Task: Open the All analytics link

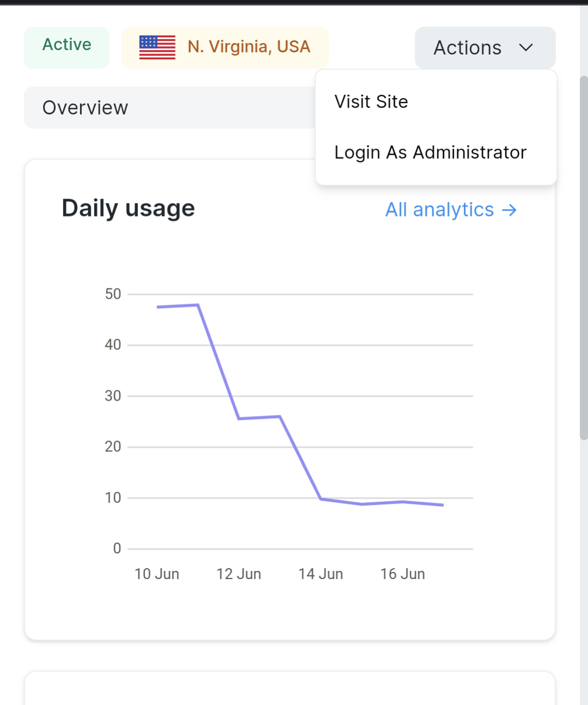Action: coord(451,210)
